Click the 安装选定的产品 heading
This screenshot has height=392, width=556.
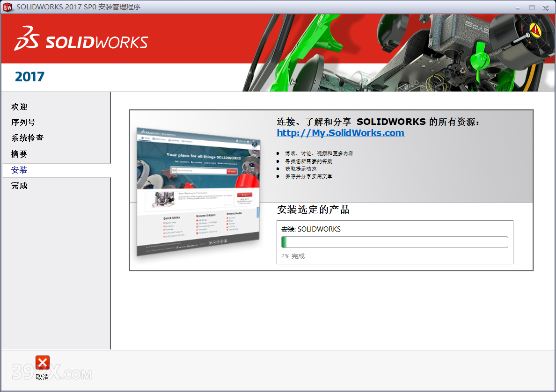pos(313,210)
